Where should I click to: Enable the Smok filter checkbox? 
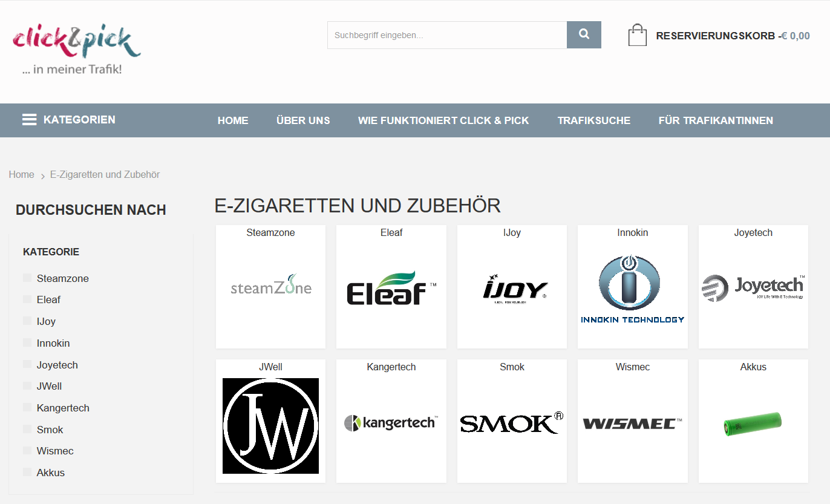pos(27,429)
